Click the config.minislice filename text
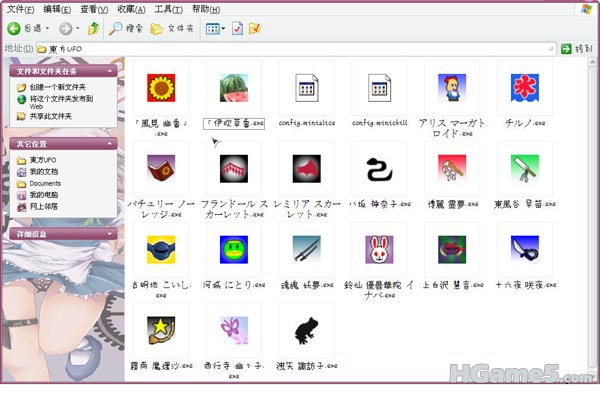The width and height of the screenshot is (600, 398). click(307, 123)
